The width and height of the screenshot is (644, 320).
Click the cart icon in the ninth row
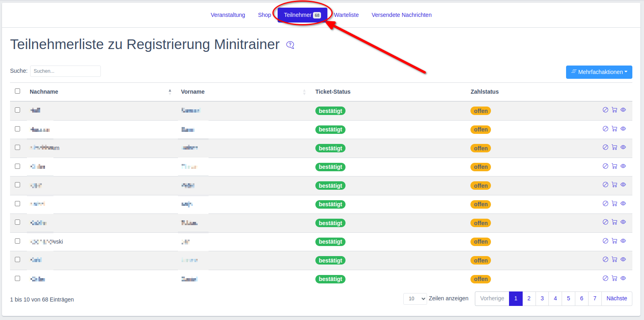(614, 259)
